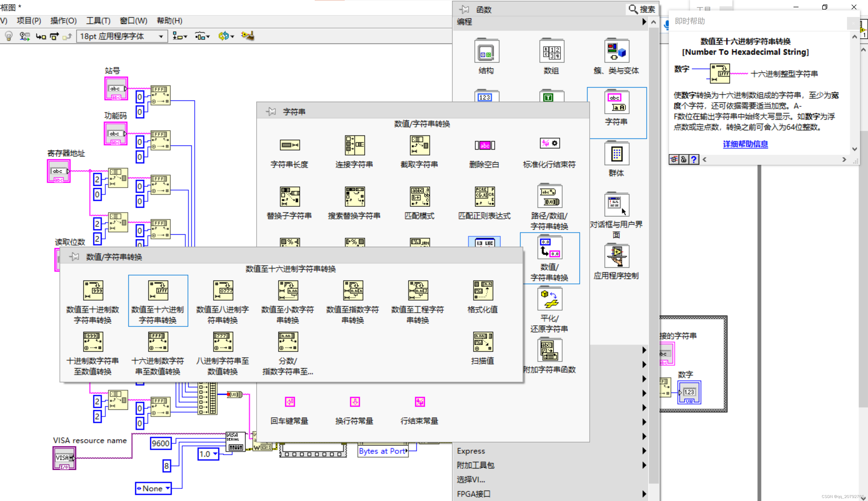868x501 pixels.
Task: Click the 详细帮助信息 link
Action: [745, 144]
